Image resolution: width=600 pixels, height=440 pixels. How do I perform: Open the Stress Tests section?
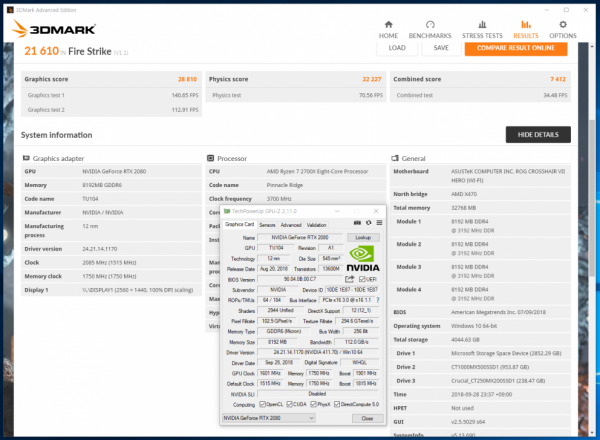(482, 29)
